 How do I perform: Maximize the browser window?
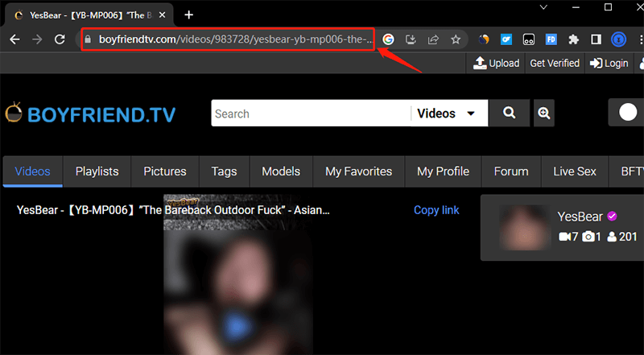click(609, 7)
